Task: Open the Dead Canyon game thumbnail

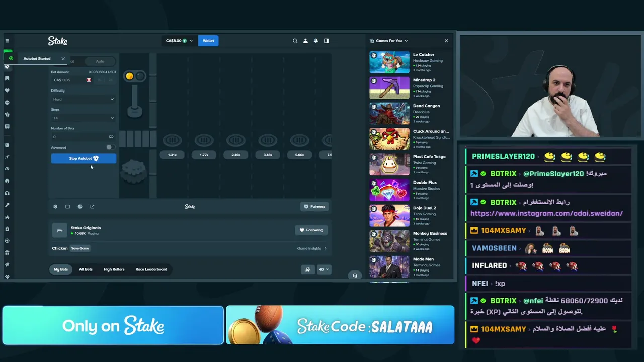Action: tap(389, 114)
